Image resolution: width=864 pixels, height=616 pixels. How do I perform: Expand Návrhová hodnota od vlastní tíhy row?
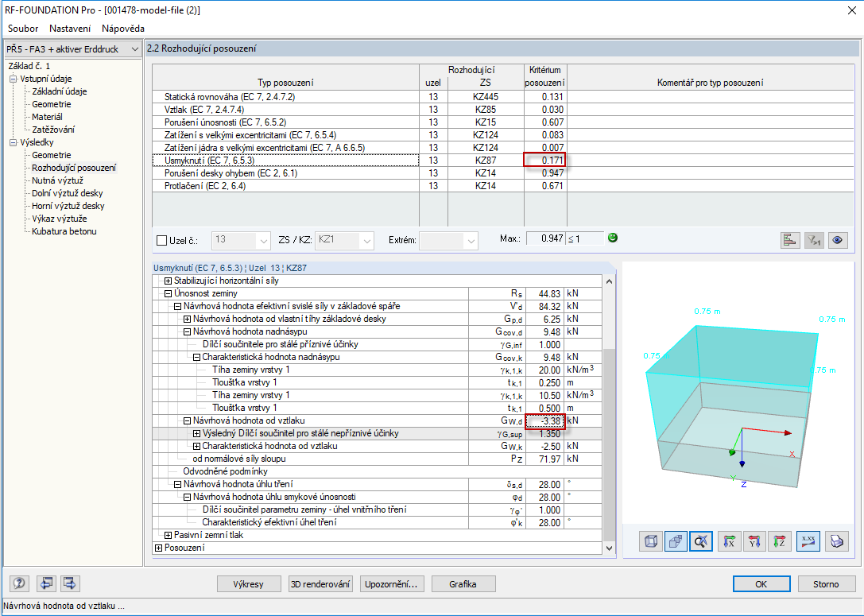click(187, 319)
